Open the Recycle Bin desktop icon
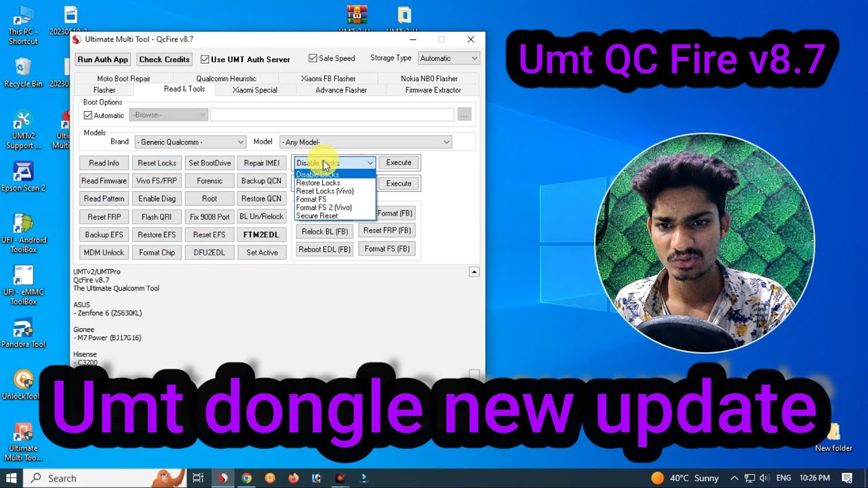Image resolution: width=868 pixels, height=488 pixels. coord(23,73)
